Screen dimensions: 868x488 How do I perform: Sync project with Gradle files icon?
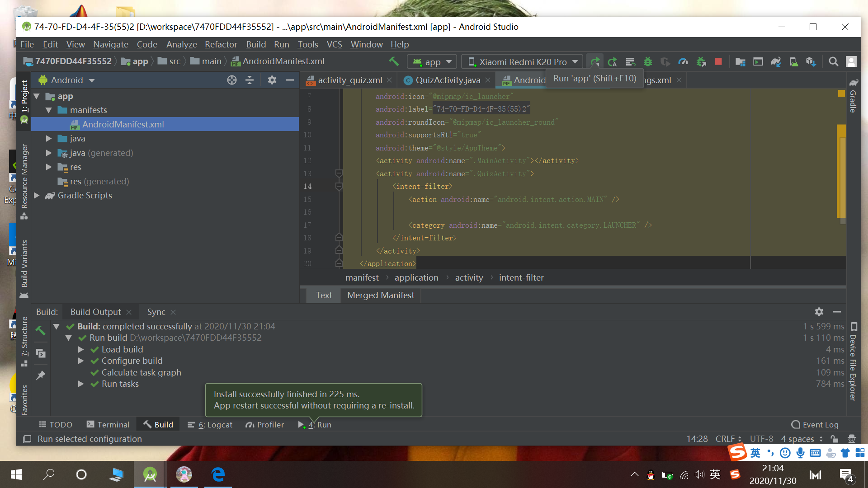coord(776,62)
